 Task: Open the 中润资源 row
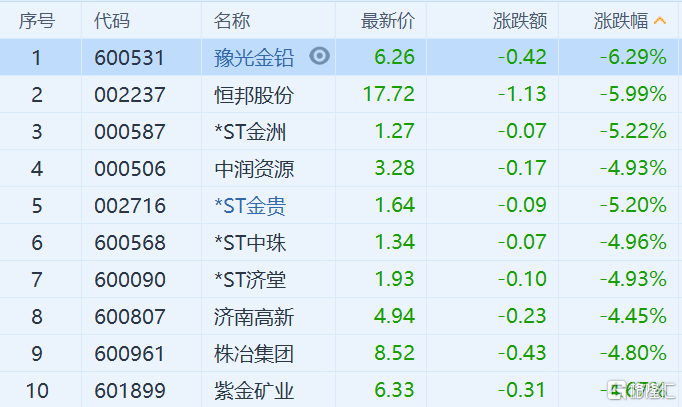coord(341,168)
